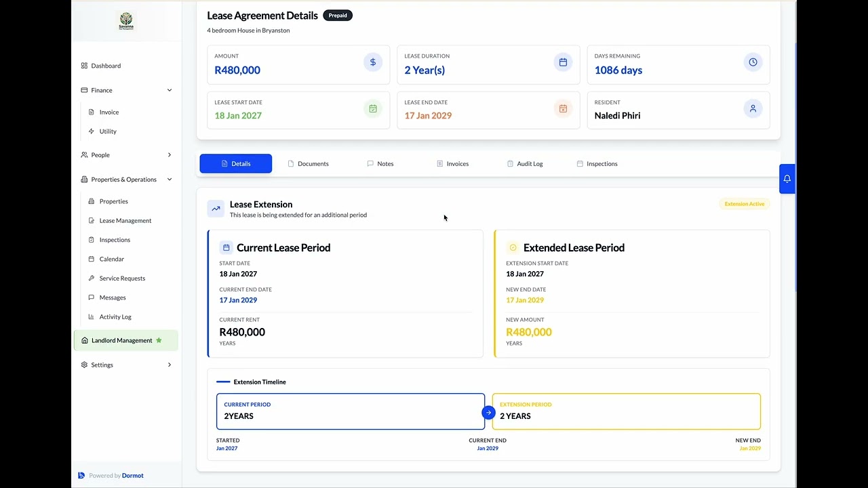Click the Invoice document icon
The height and width of the screenshot is (488, 868).
(x=92, y=112)
